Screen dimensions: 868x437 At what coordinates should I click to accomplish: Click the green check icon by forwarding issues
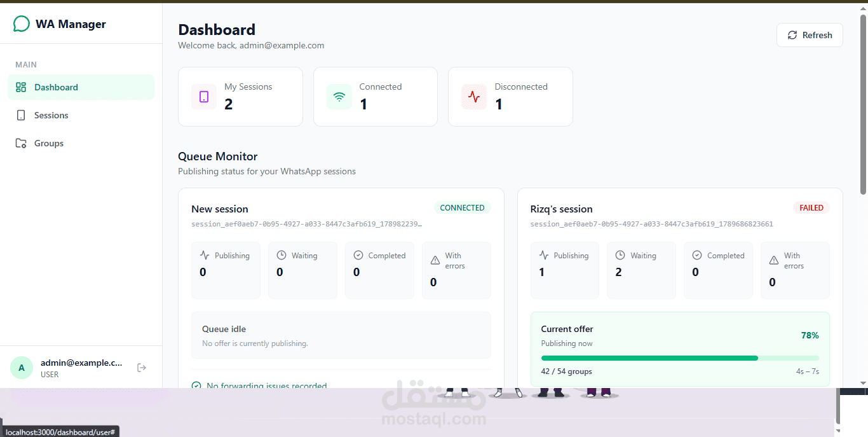[x=196, y=385]
